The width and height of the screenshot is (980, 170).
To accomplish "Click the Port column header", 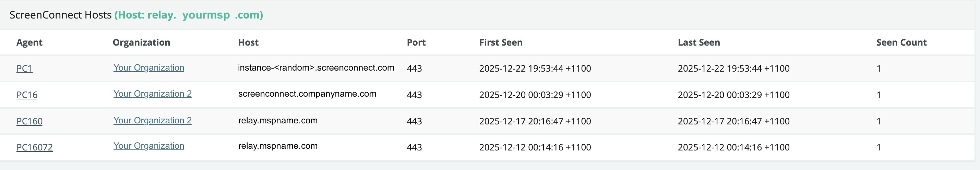I will [x=416, y=42].
